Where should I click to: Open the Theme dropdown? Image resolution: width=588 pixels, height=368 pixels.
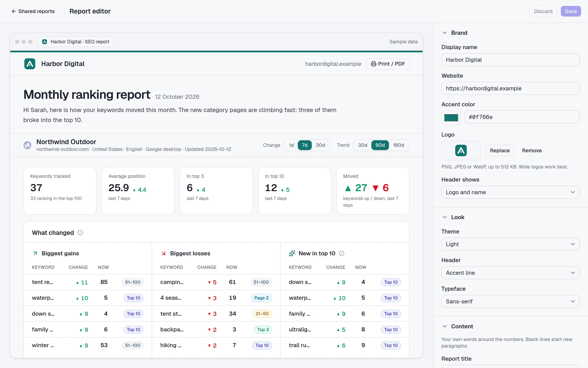coord(510,244)
